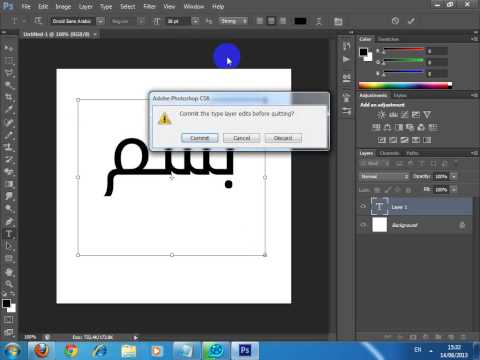Click the text color swatch in options bar
The height and width of the screenshot is (360, 480).
(300, 21)
